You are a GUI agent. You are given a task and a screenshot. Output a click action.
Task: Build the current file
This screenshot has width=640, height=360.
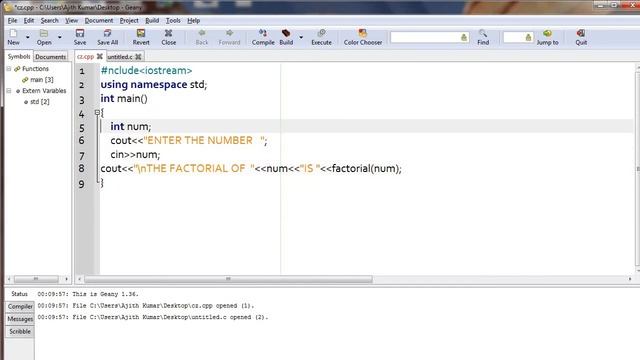[286, 37]
